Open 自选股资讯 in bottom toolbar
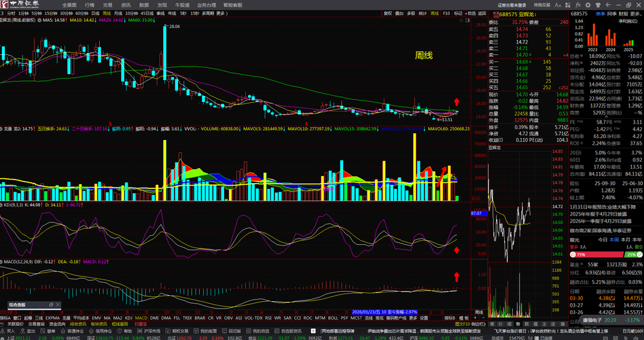The image size is (644, 340). point(287,331)
